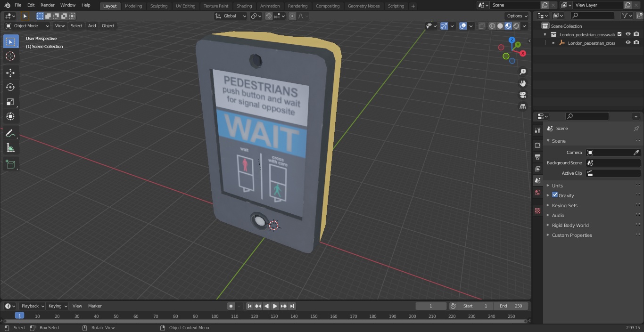This screenshot has width=644, height=332.
Task: Open the Output properties tab
Action: pyautogui.click(x=537, y=157)
